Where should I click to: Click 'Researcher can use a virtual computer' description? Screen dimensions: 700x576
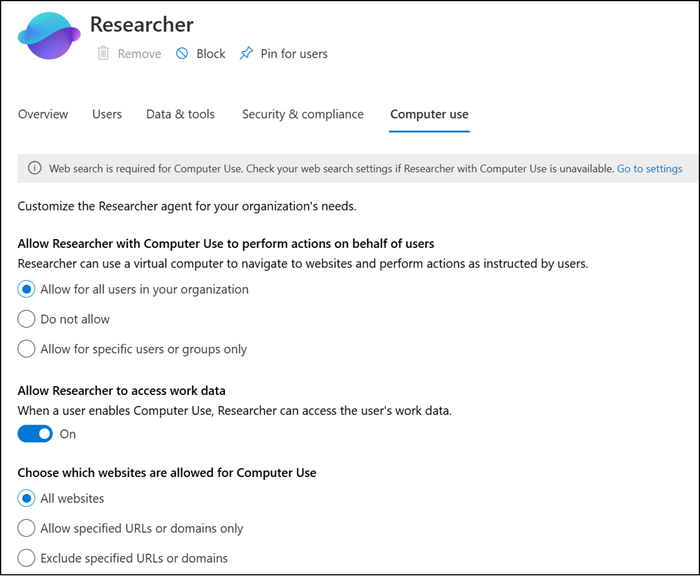point(303,263)
